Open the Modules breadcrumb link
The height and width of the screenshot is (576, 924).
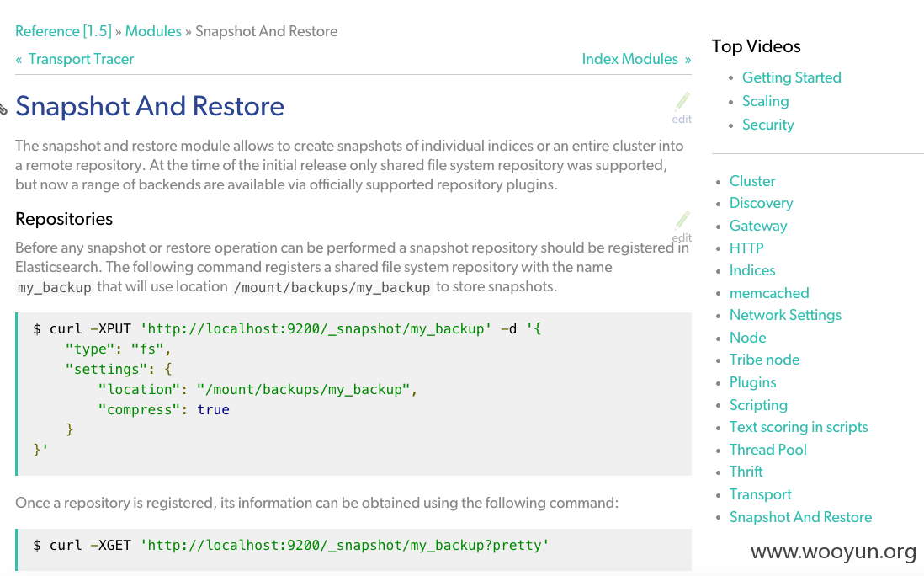pos(153,31)
